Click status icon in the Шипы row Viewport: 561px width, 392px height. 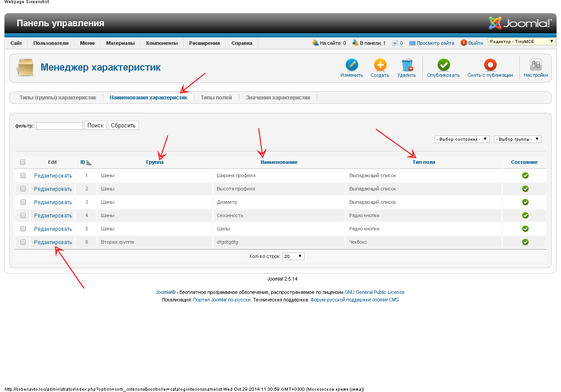tap(525, 229)
